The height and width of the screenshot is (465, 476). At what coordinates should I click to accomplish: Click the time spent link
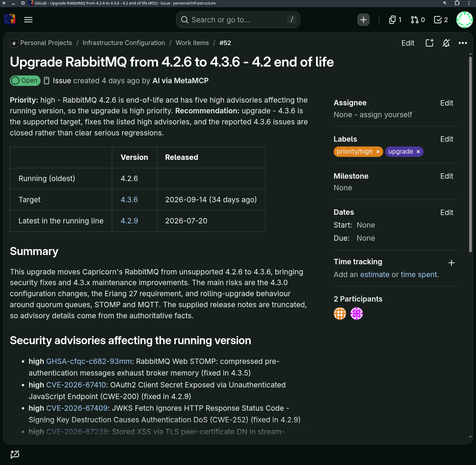click(419, 275)
